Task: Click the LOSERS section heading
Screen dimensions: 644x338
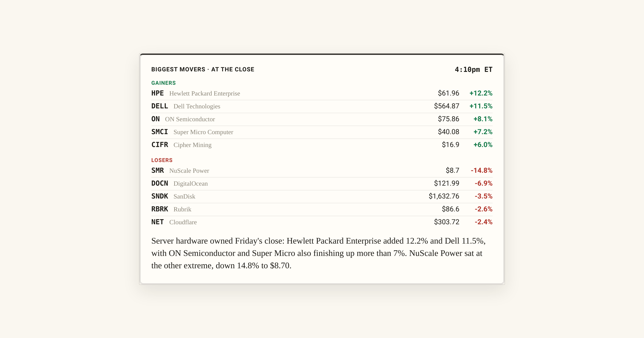Action: pyautogui.click(x=162, y=160)
